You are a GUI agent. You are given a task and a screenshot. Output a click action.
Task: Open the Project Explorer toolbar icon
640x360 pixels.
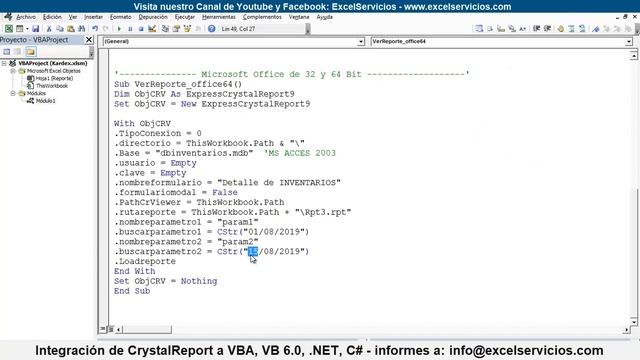coord(165,29)
